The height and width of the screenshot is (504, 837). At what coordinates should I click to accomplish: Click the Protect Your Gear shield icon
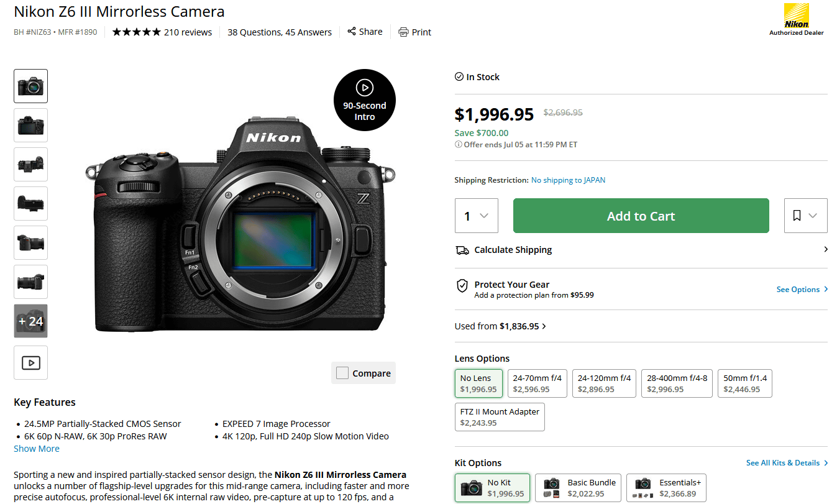[462, 286]
